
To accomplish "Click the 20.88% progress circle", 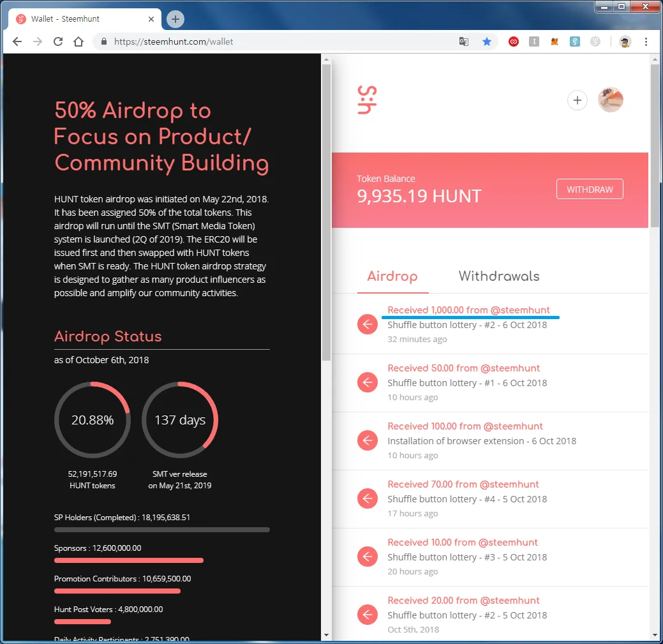I will pyautogui.click(x=92, y=420).
